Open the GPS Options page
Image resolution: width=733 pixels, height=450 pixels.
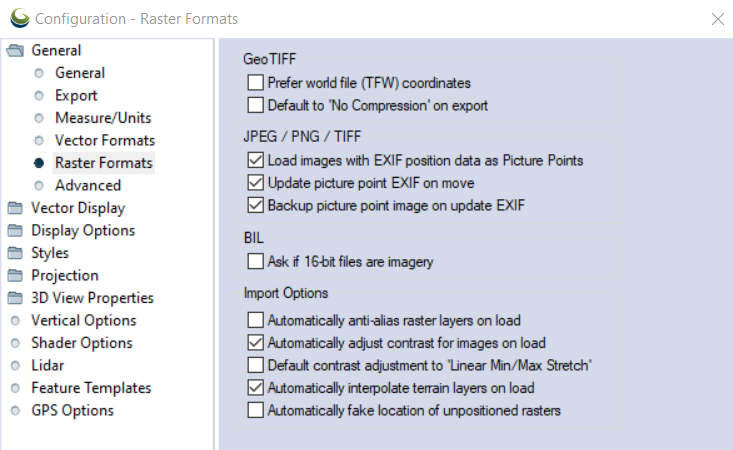point(72,410)
